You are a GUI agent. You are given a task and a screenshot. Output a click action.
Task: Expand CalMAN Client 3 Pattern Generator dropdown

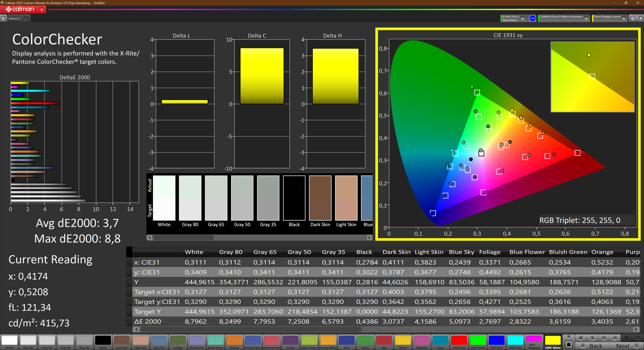[586, 19]
